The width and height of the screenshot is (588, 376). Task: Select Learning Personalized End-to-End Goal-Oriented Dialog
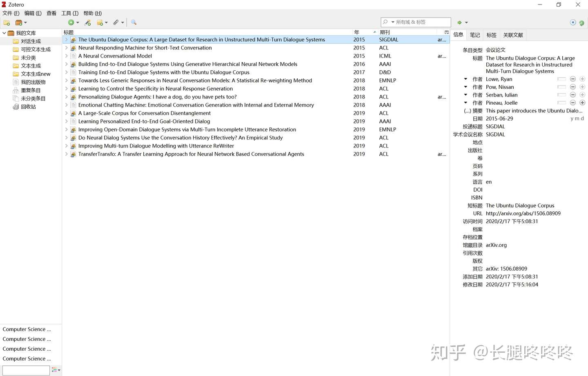pos(144,121)
